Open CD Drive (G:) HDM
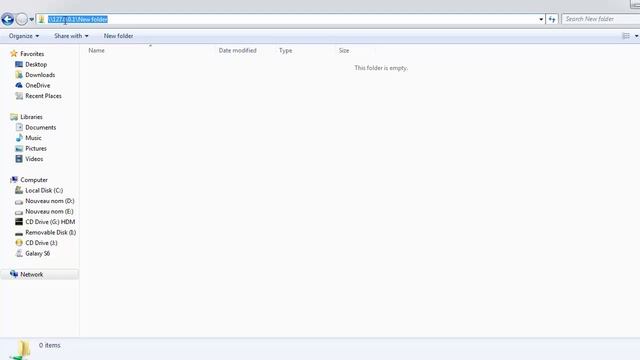 [50, 222]
